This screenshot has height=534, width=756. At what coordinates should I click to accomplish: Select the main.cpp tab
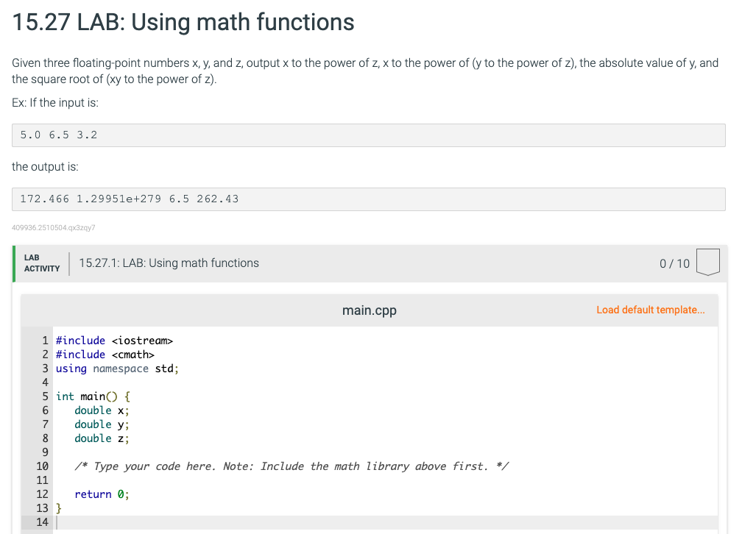(x=369, y=310)
